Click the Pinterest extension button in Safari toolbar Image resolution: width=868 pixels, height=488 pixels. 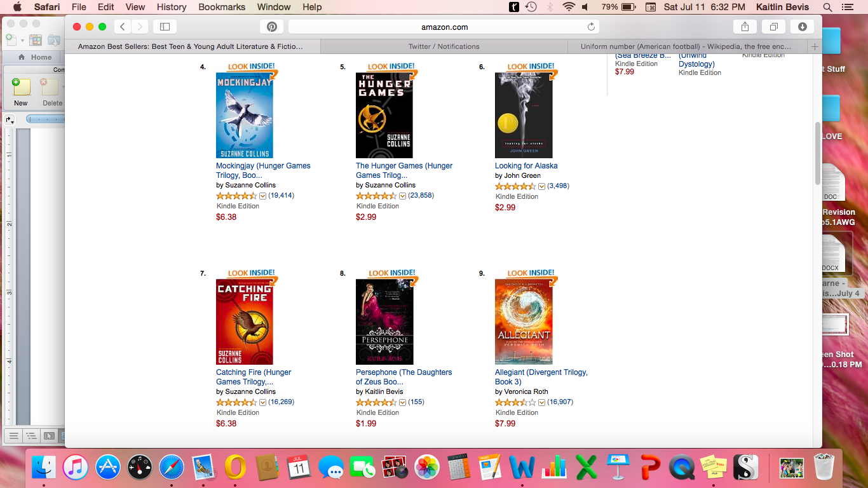pos(271,27)
